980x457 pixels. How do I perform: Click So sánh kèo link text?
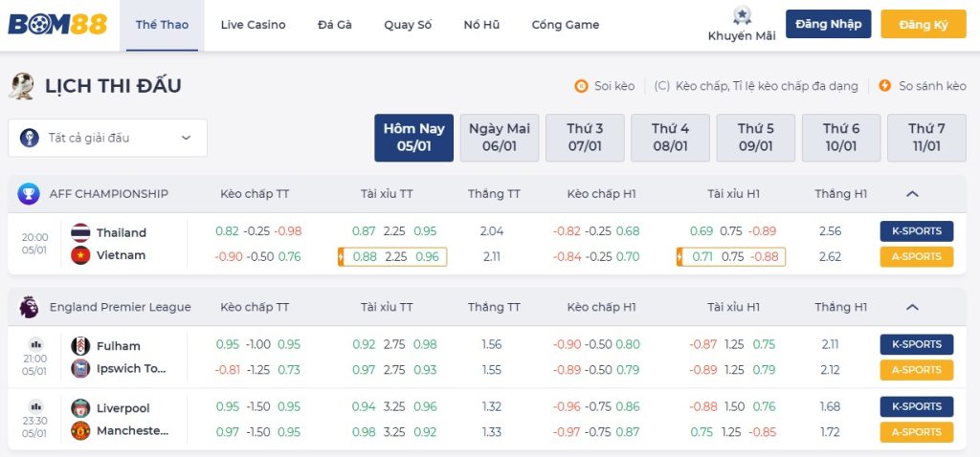point(932,86)
